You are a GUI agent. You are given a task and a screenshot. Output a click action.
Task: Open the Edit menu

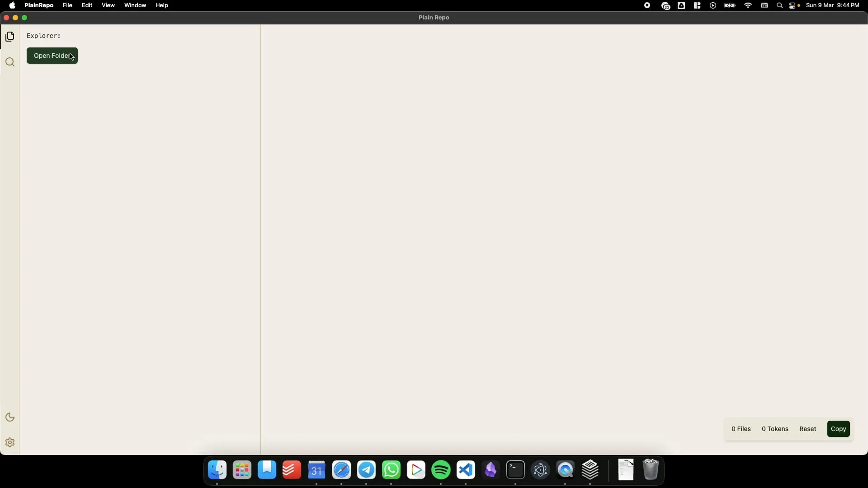pos(87,5)
